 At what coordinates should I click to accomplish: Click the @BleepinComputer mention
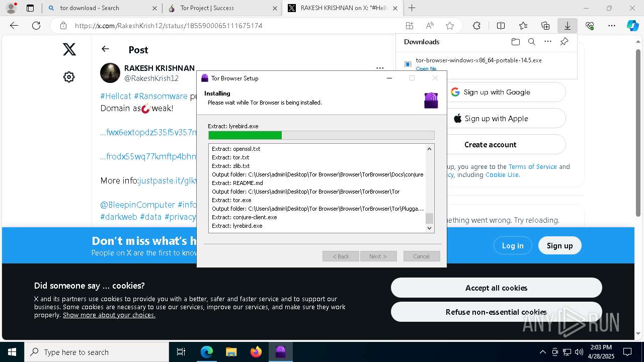coord(137,205)
